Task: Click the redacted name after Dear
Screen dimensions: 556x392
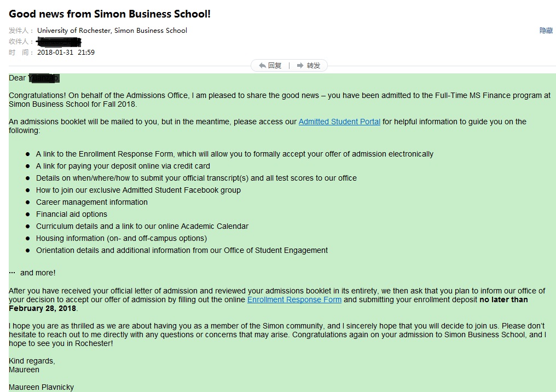Action: click(x=43, y=78)
